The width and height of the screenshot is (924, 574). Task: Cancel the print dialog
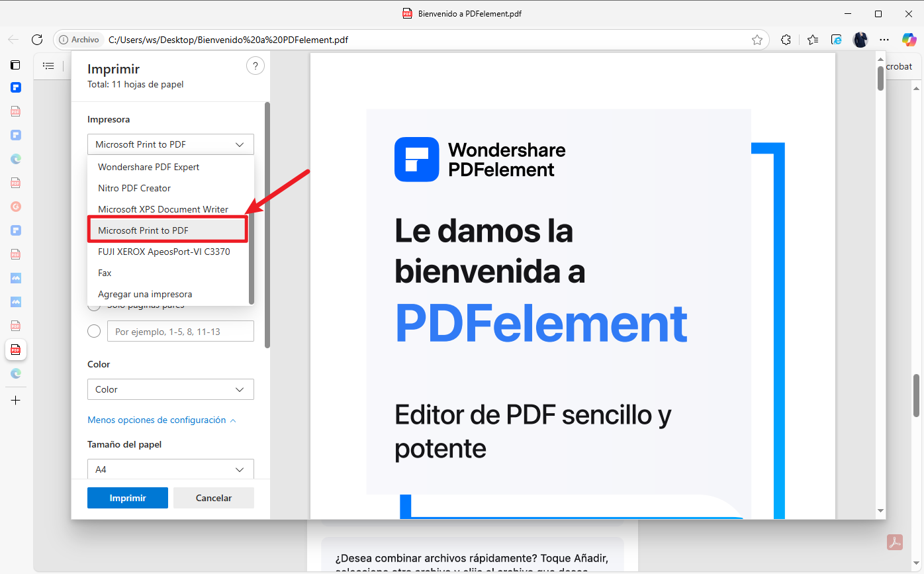[x=213, y=497]
